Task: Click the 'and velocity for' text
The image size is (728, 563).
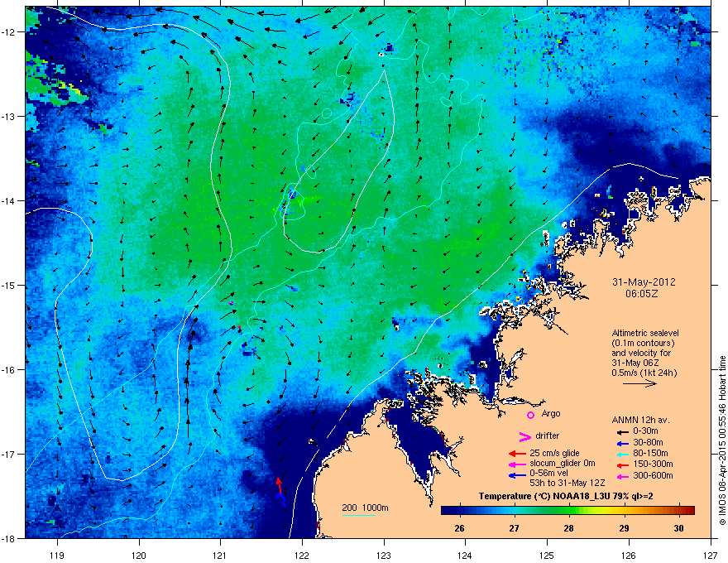Action: [x=640, y=353]
